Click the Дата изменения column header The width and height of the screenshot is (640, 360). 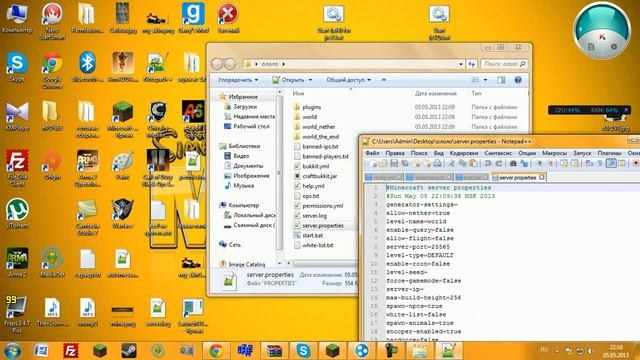pyautogui.click(x=436, y=93)
